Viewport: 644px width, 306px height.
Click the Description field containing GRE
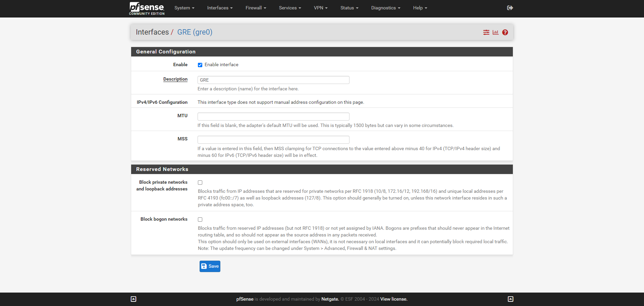tap(273, 80)
